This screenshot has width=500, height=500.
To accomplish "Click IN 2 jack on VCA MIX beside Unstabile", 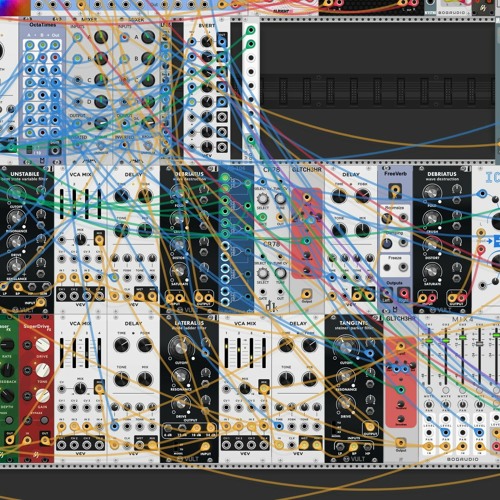I will [74, 277].
